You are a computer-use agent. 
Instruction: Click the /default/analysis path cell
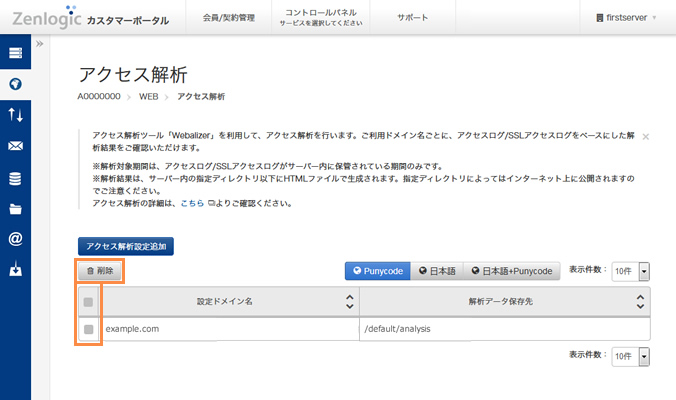[505, 329]
